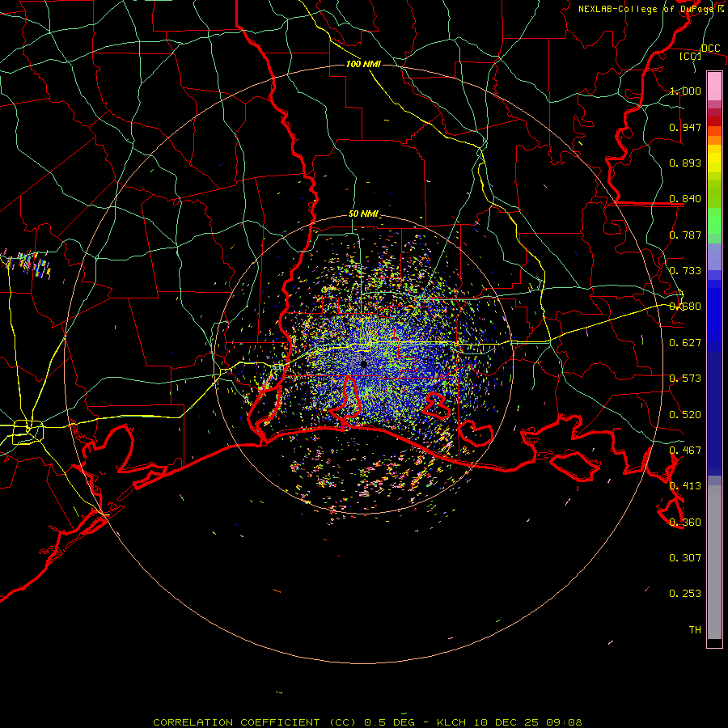Click the [CC] units label
This screenshot has height=728, width=728.
point(690,56)
